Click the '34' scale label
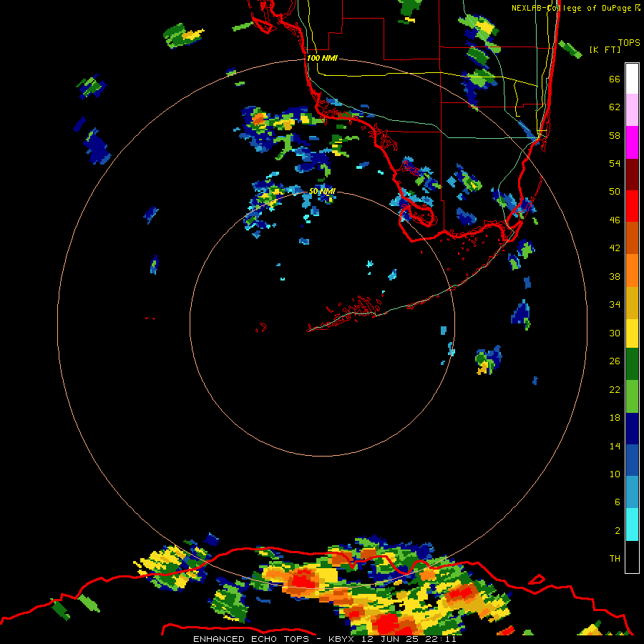The height and width of the screenshot is (644, 644). (x=615, y=305)
